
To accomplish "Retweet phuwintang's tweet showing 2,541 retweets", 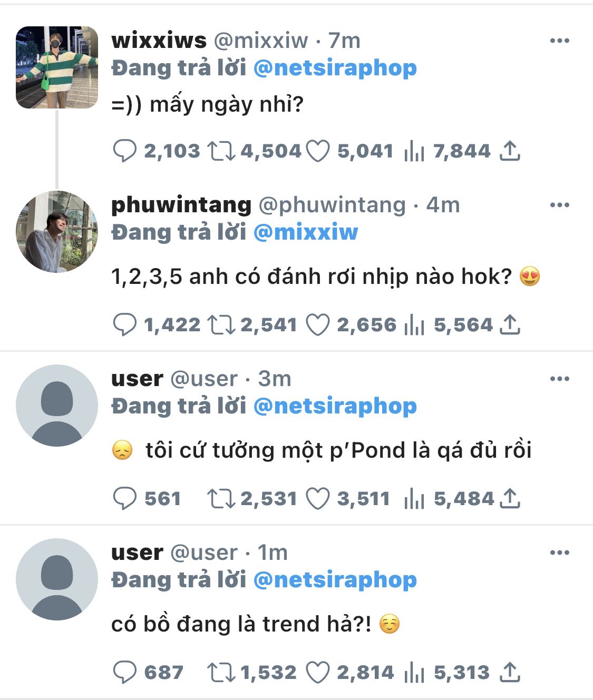I will click(221, 325).
